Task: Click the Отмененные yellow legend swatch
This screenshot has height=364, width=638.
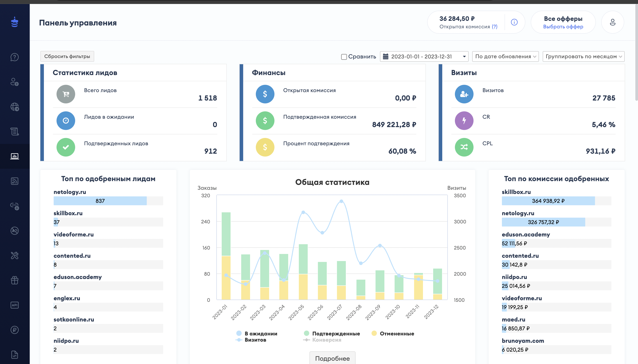Action: 374,333
